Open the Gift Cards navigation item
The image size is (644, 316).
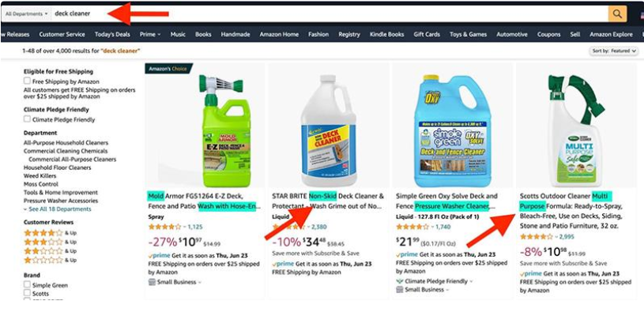tap(427, 35)
